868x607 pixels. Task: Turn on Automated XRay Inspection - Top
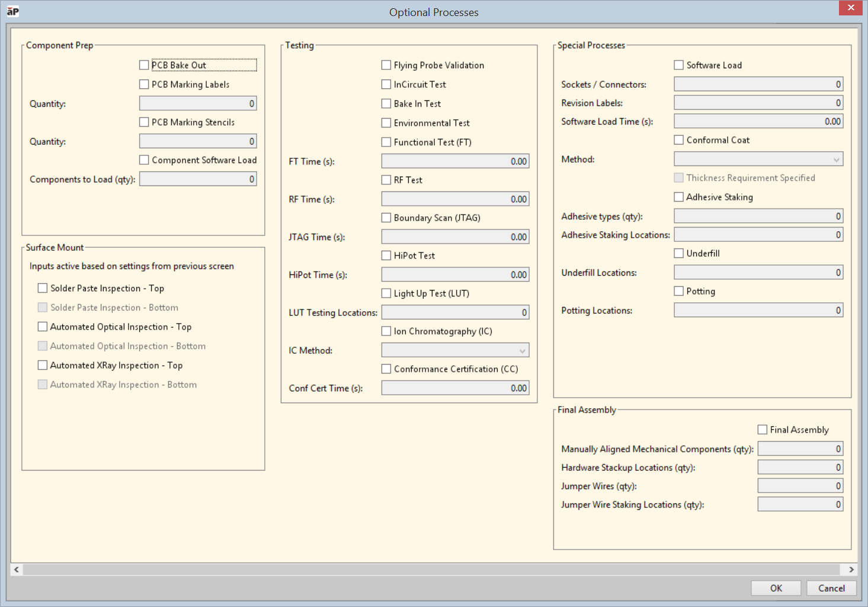coord(43,365)
